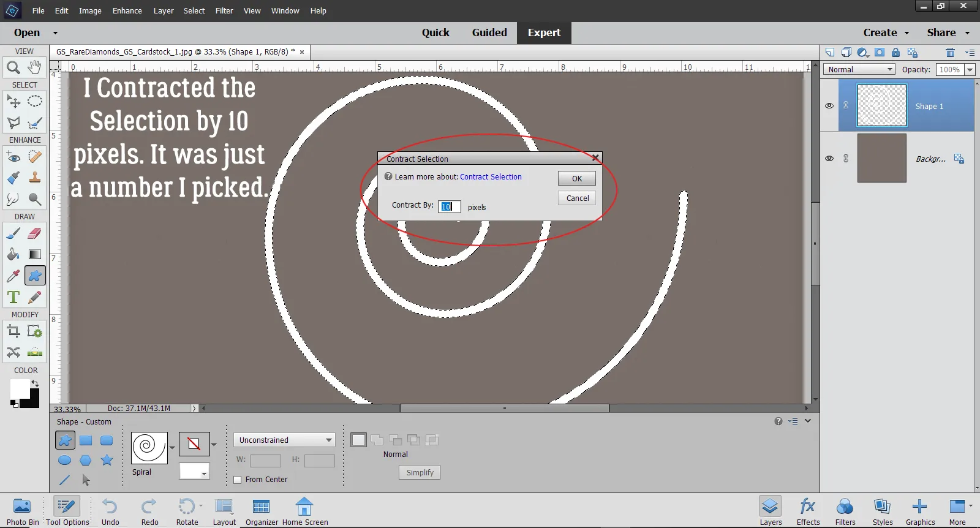Viewport: 980px width, 528px height.
Task: Open the layer blend mode dropdown
Action: [x=859, y=70]
